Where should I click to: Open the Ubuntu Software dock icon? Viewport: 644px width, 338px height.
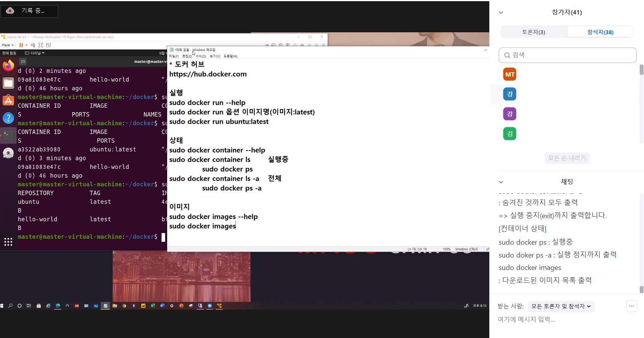(8, 100)
